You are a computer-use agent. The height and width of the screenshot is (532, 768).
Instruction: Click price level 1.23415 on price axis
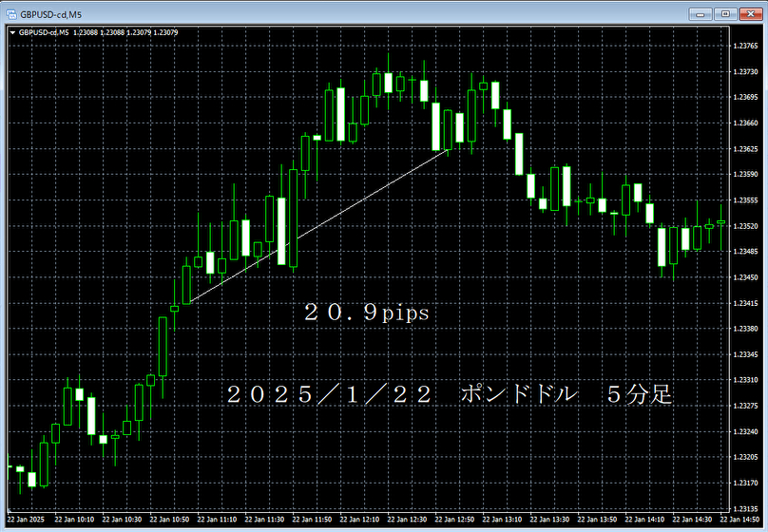[745, 303]
